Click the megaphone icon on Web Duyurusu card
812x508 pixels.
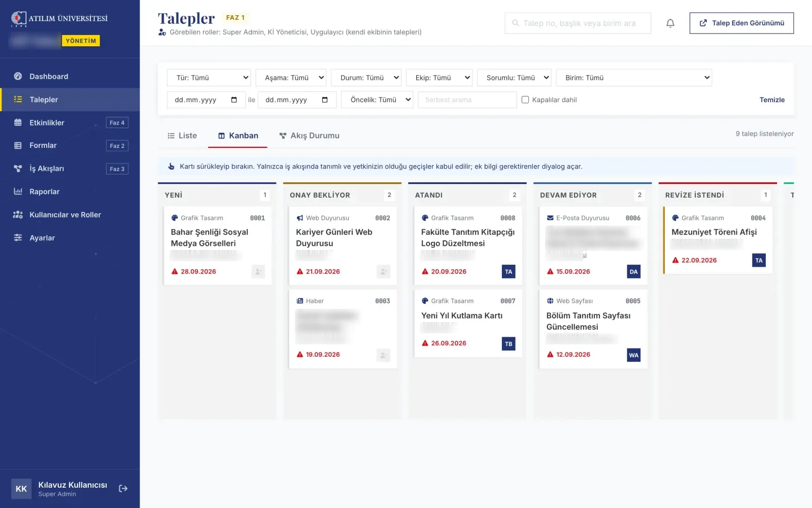(299, 218)
